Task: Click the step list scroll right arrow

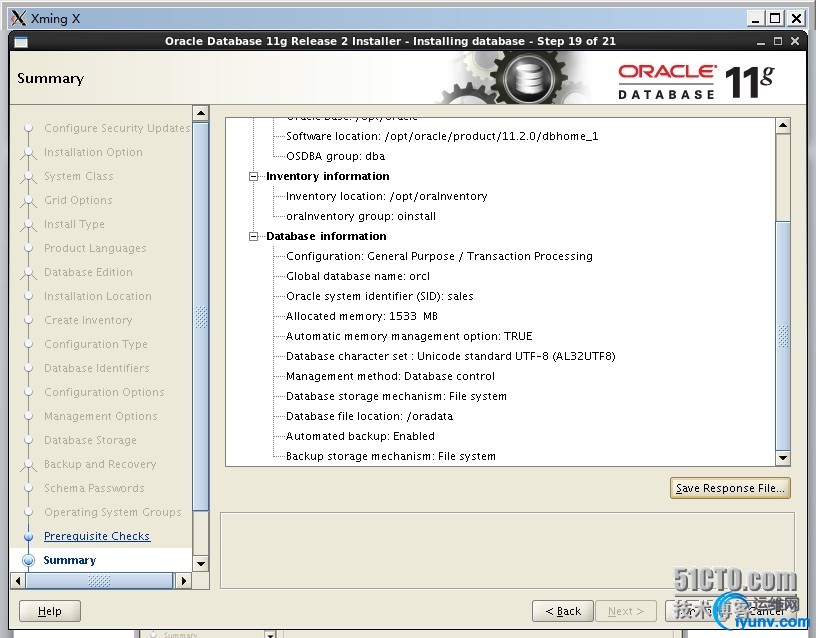Action: (x=184, y=580)
